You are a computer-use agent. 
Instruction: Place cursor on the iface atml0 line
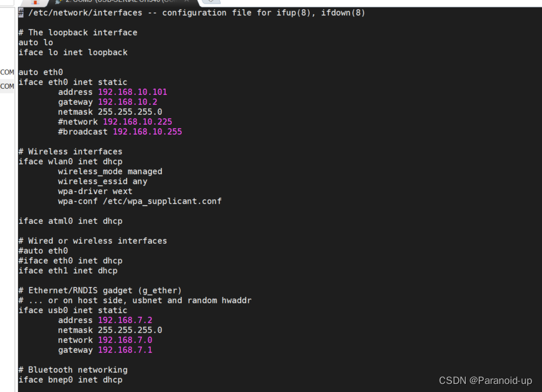coord(70,221)
